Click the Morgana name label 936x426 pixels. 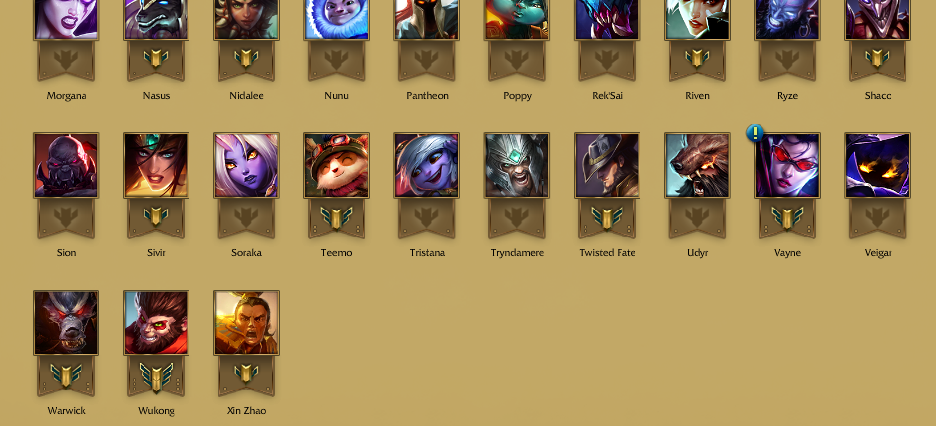click(x=66, y=95)
